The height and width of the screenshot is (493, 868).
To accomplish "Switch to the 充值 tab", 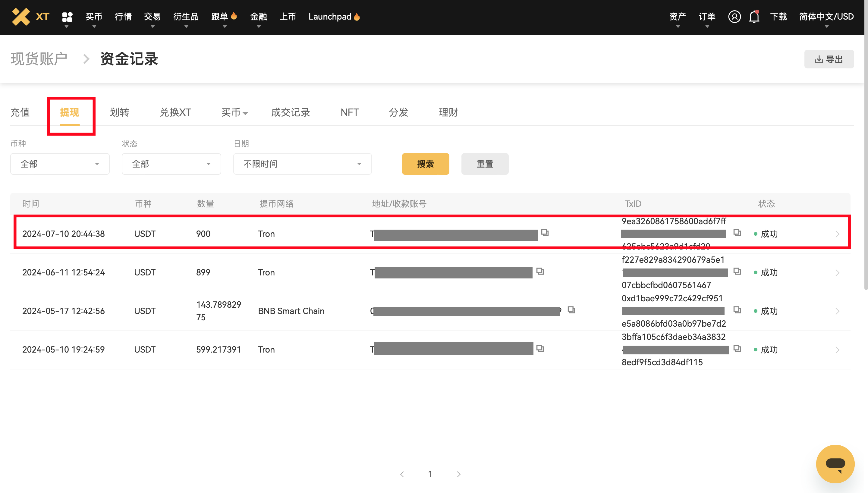I will 20,112.
